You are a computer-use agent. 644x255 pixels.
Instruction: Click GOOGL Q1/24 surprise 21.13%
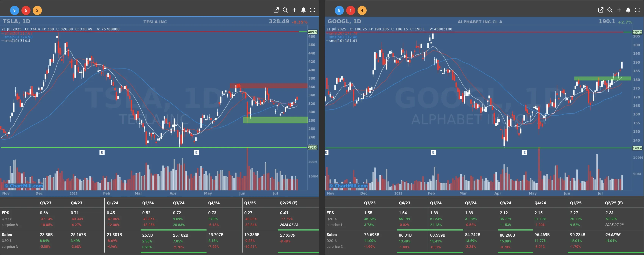click(x=436, y=225)
